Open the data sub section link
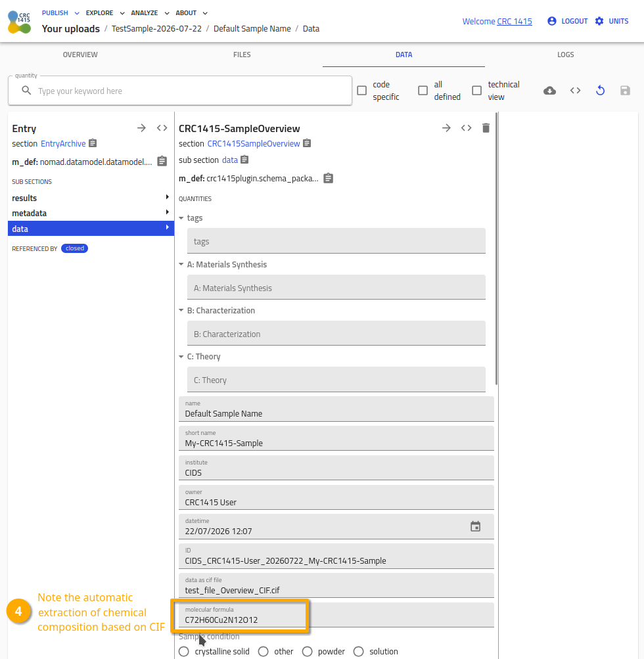This screenshot has height=659, width=644. (x=230, y=160)
